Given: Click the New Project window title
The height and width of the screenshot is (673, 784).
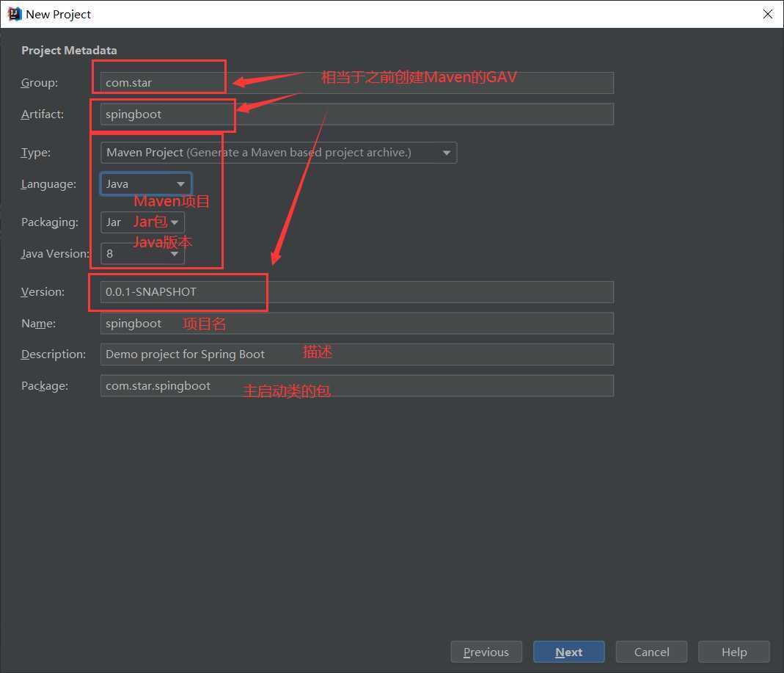Looking at the screenshot, I should [59, 15].
